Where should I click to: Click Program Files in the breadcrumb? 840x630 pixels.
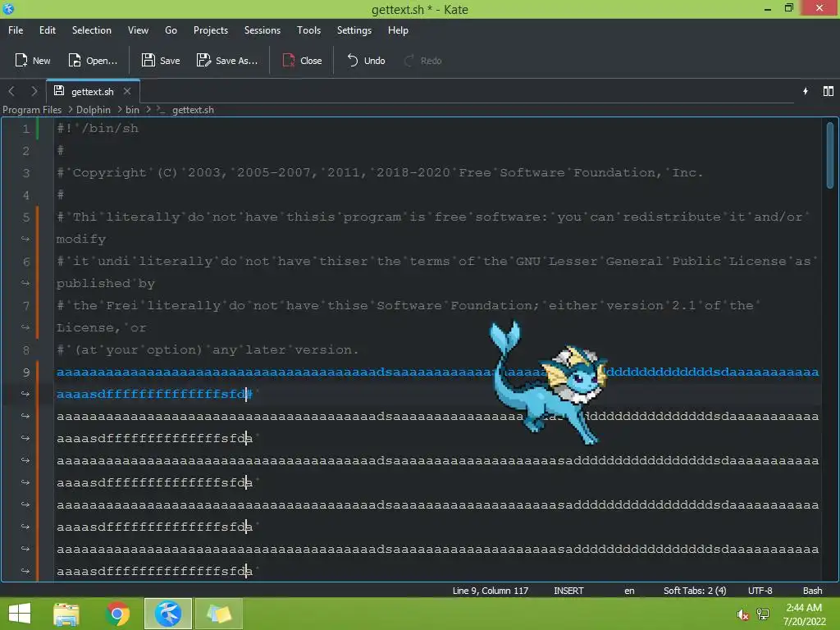(x=32, y=110)
